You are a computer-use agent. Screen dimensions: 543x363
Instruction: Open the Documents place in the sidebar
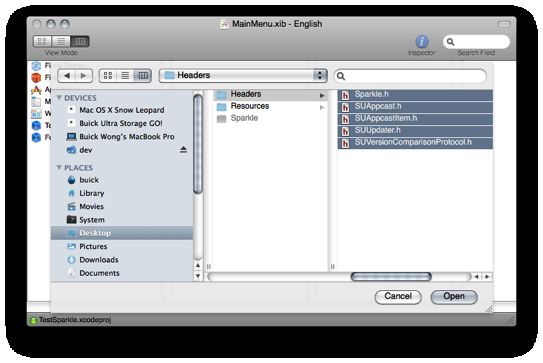pyautogui.click(x=122, y=273)
